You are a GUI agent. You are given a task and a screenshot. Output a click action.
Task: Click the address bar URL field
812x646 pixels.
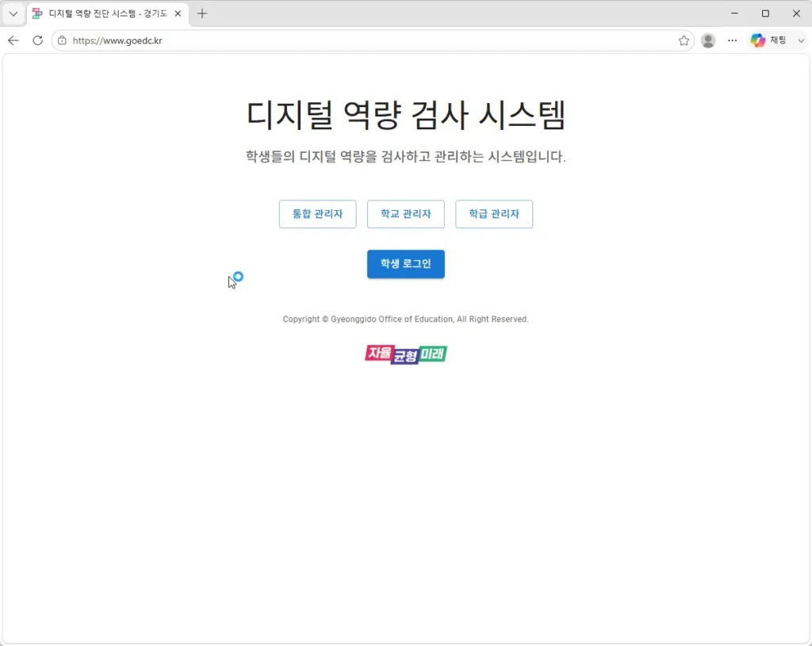[x=373, y=40]
